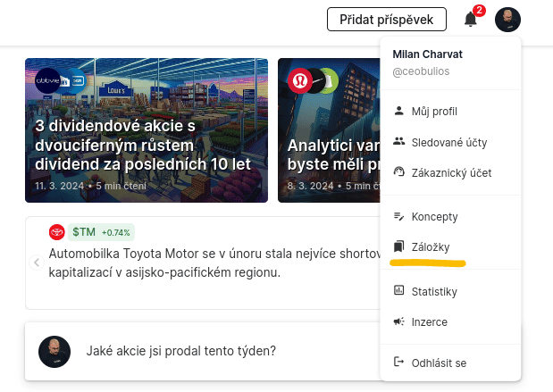Image resolution: width=553 pixels, height=392 pixels.
Task: Click the Koncepty drafts icon
Action: click(x=398, y=216)
